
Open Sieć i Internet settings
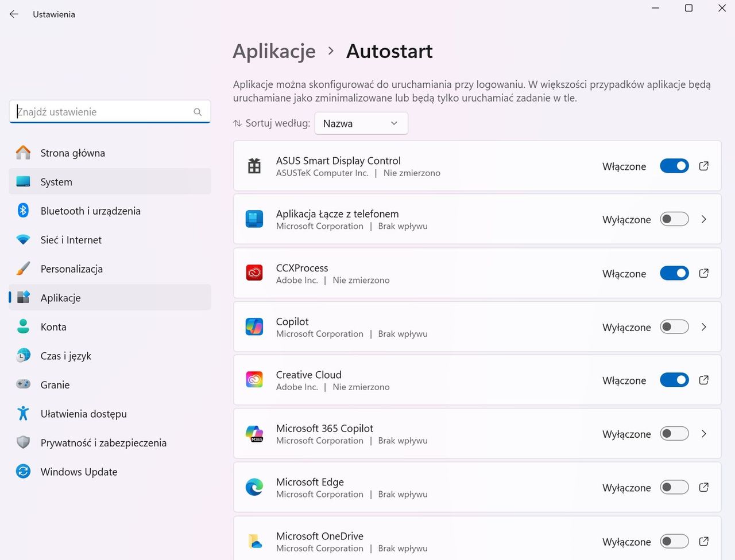[71, 240]
